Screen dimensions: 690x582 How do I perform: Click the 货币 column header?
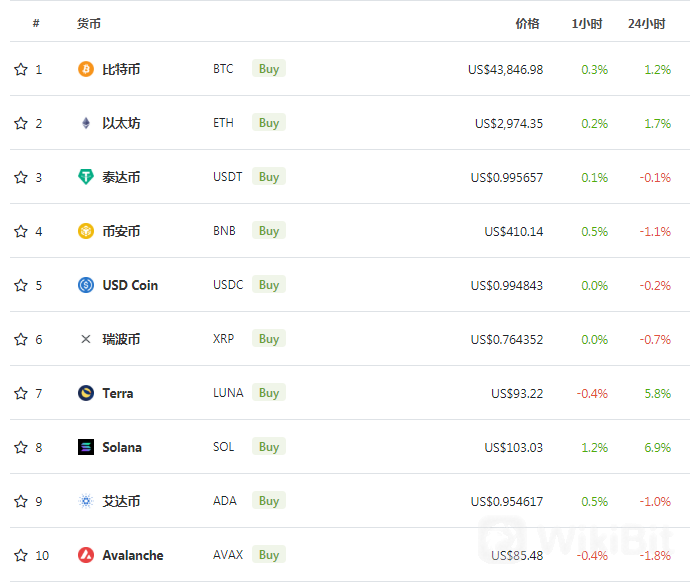(x=88, y=24)
